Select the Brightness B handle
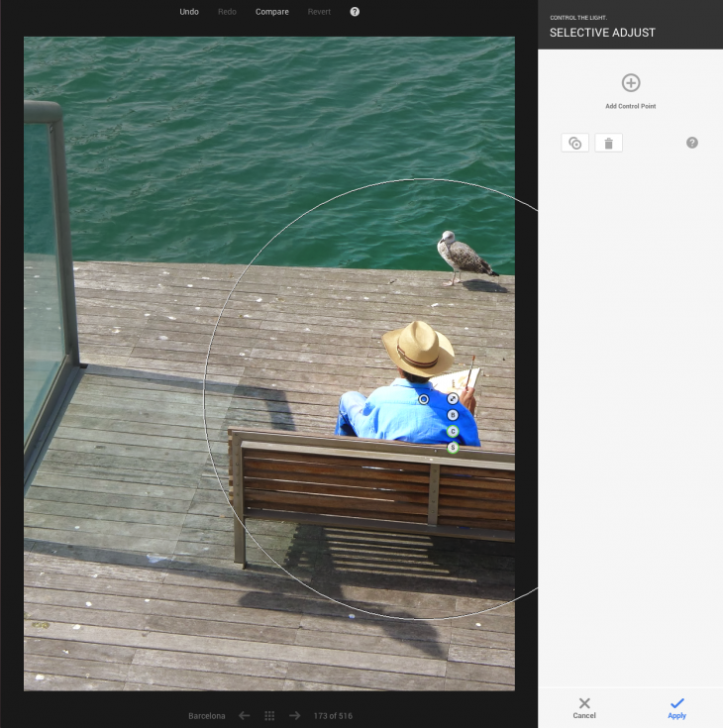Viewport: 723px width, 728px height. (x=453, y=415)
